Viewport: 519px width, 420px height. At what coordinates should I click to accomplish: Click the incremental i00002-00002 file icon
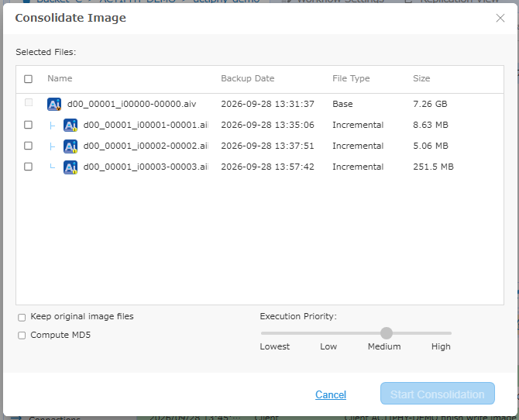(x=70, y=146)
